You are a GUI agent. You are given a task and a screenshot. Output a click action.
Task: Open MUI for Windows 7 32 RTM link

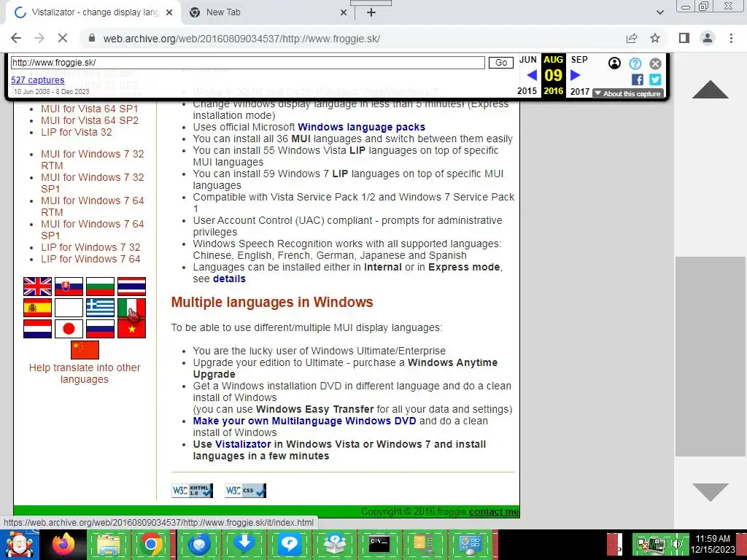coord(93,160)
